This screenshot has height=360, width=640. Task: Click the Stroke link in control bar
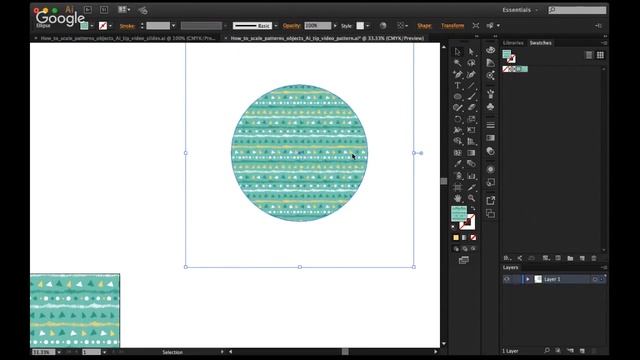click(127, 26)
